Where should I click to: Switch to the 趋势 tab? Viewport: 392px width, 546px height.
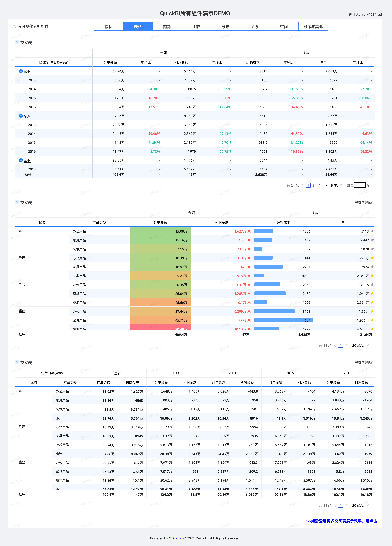(167, 26)
